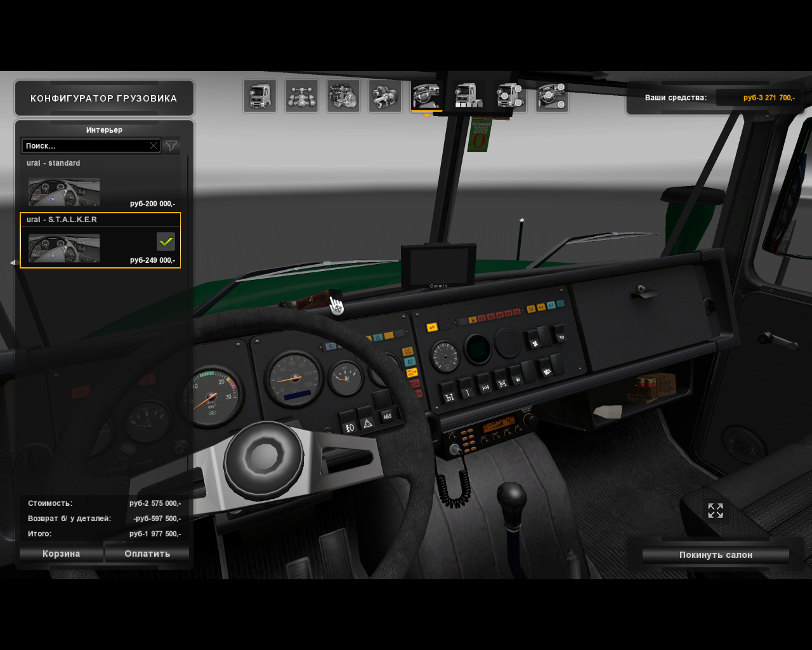The width and height of the screenshot is (812, 650).
Task: Click Покинуть салон to leave
Action: pyautogui.click(x=716, y=555)
